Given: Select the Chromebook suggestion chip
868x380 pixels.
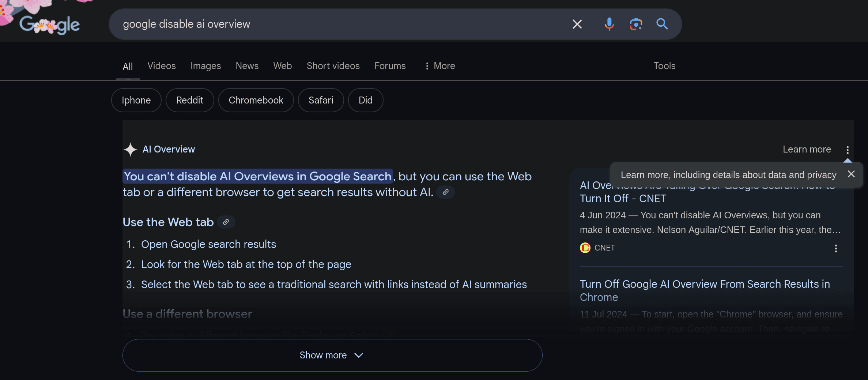Looking at the screenshot, I should tap(256, 100).
